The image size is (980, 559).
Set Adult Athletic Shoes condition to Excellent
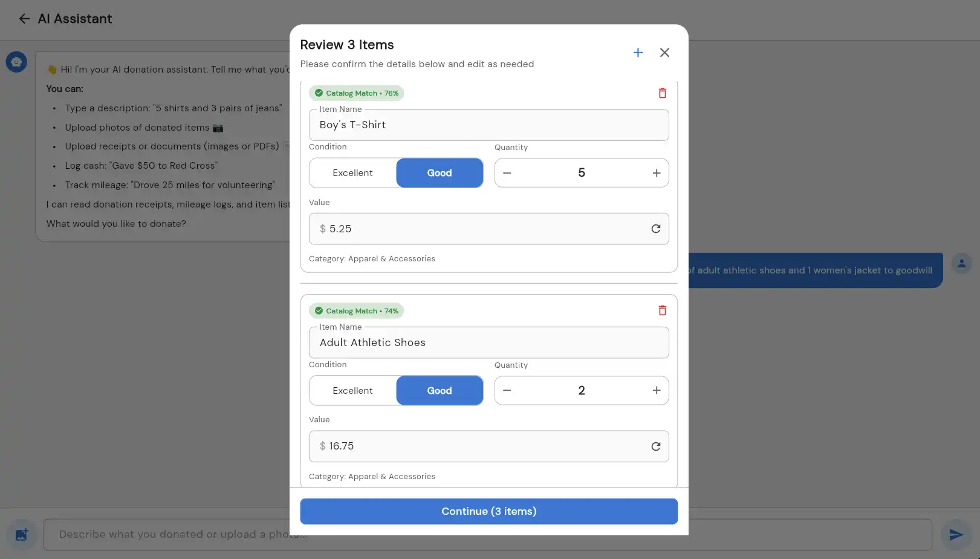click(x=352, y=391)
